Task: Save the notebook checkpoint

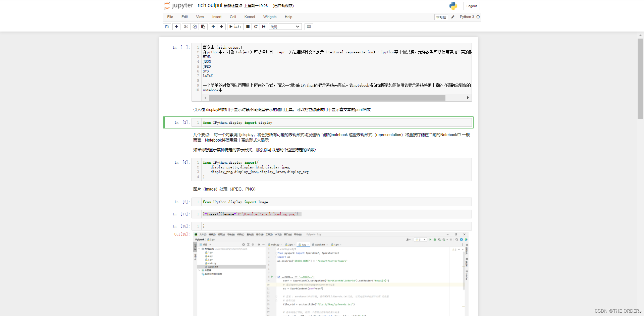Action: point(167,27)
